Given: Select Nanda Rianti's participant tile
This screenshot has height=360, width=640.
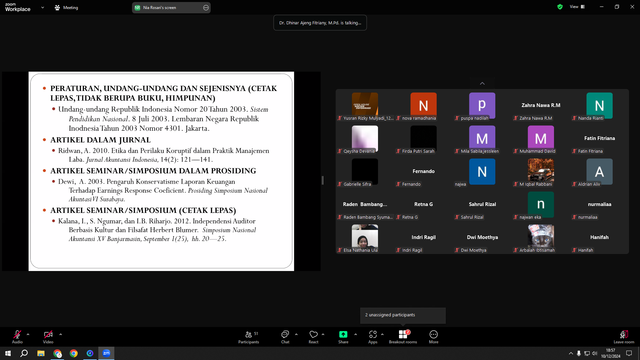Looking at the screenshot, I should pos(599,106).
